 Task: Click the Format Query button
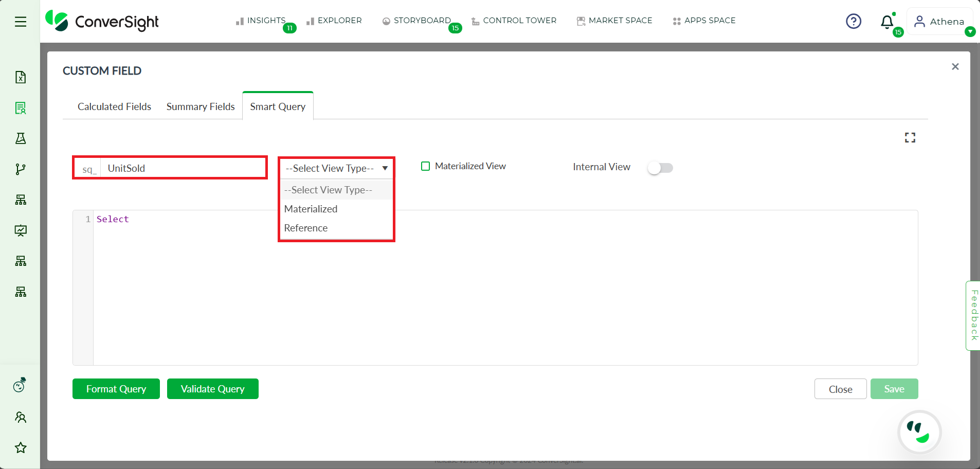[x=116, y=389]
